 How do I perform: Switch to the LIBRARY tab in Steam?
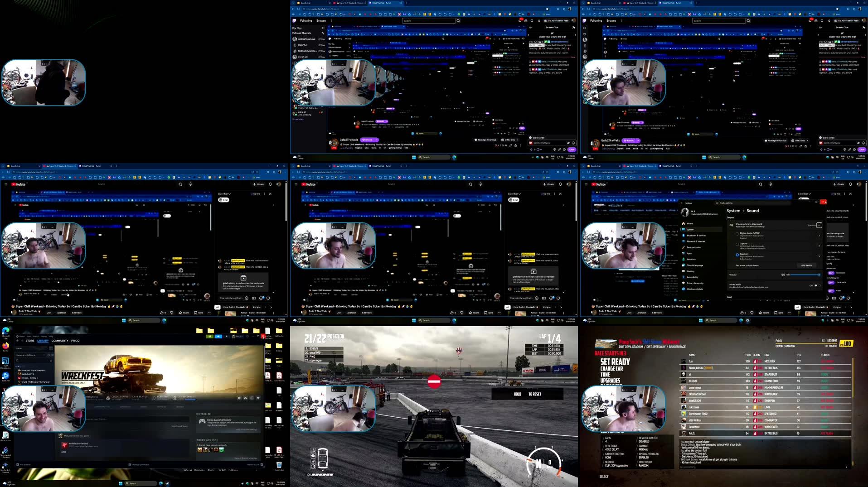[43, 341]
